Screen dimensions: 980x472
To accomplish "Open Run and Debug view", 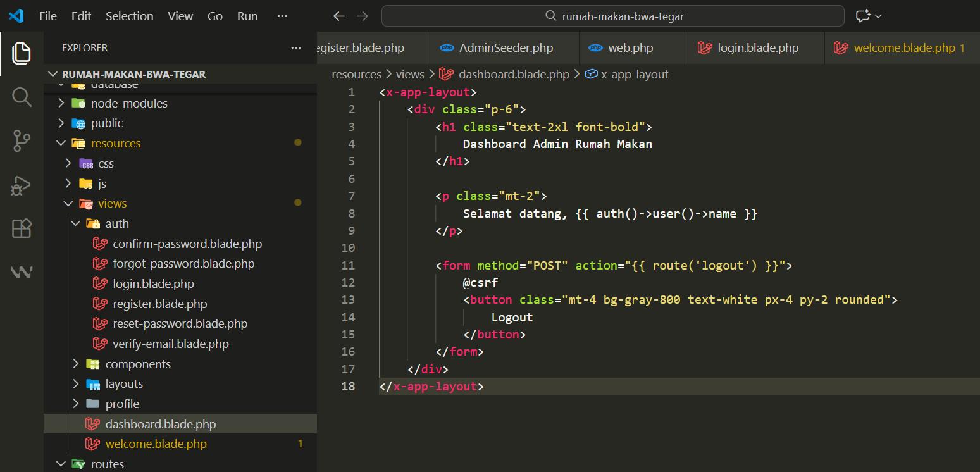I will [x=22, y=185].
